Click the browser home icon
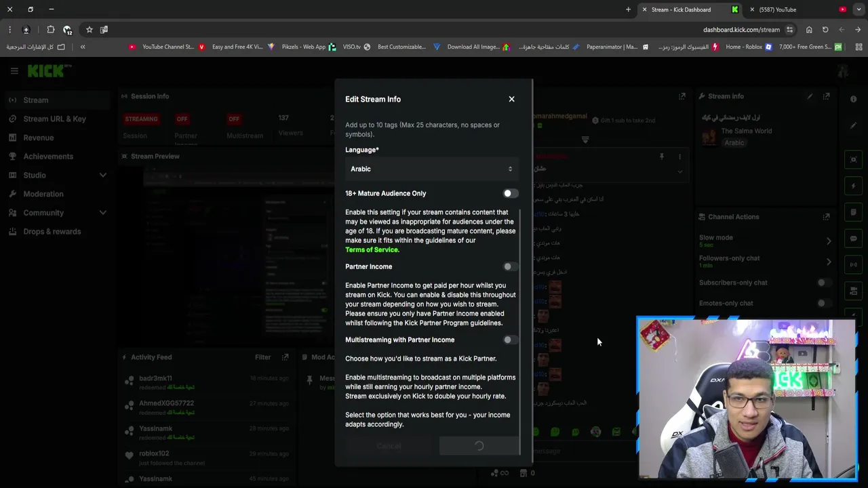Viewport: 868px width, 488px height. tap(809, 30)
